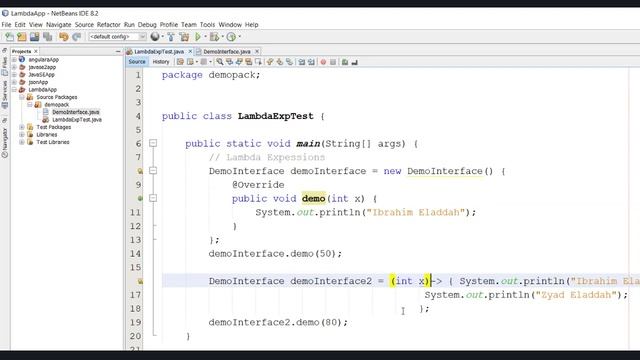640x360 pixels.
Task: Click the red Start Macro Recording icon
Action: point(323,62)
